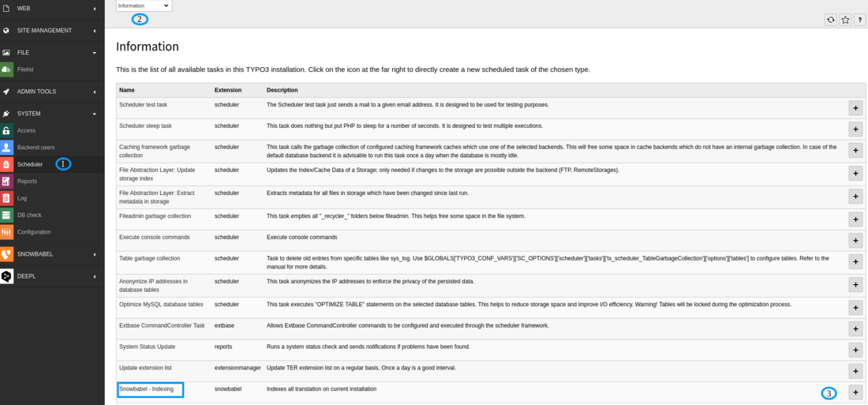Bookmark this page with the star icon
Screen dimensions: 868x405
point(845,20)
